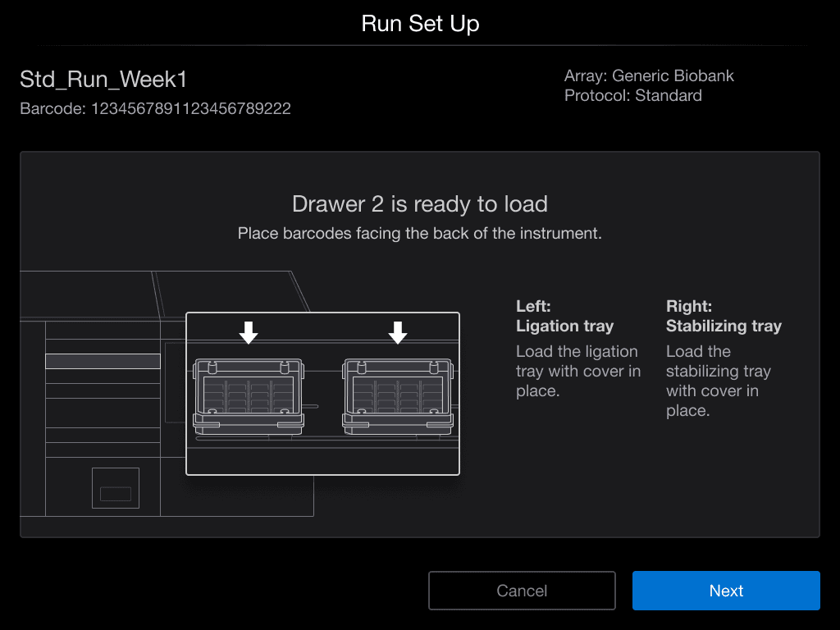Click the 'Place barcodes facing the back' instruction

[420, 234]
